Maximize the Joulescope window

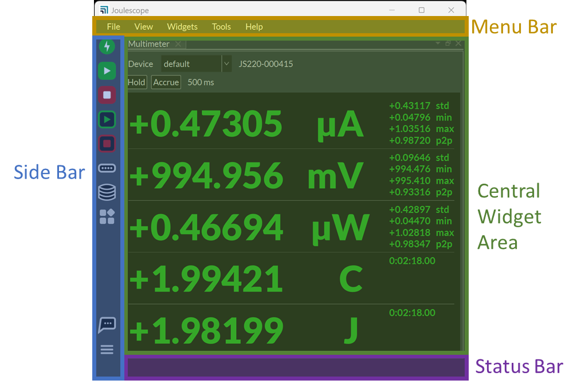pyautogui.click(x=422, y=10)
